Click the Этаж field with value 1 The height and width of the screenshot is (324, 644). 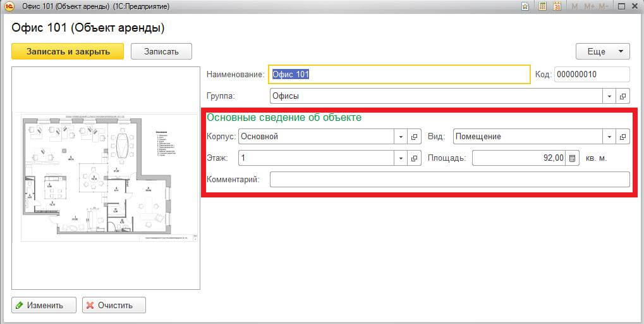316,158
